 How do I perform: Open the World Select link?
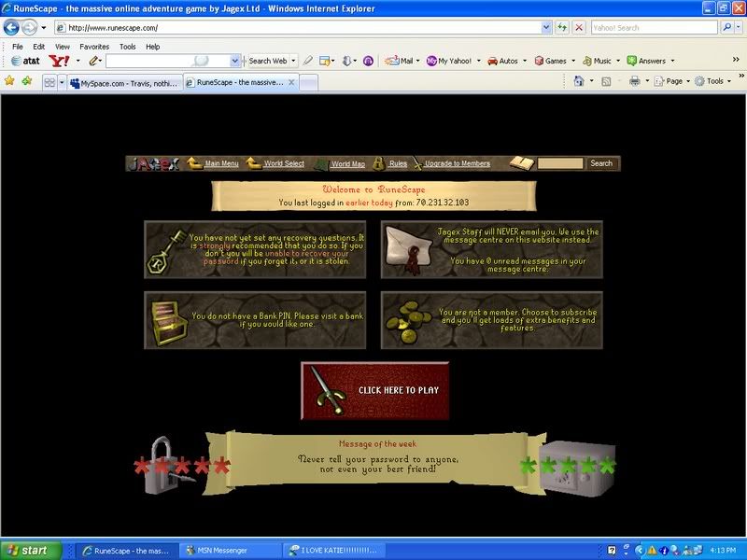[284, 163]
